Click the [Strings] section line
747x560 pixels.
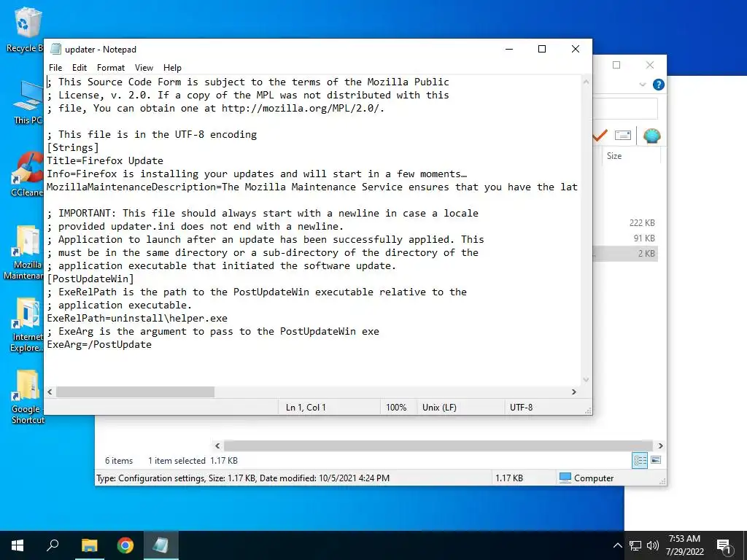pyautogui.click(x=73, y=147)
